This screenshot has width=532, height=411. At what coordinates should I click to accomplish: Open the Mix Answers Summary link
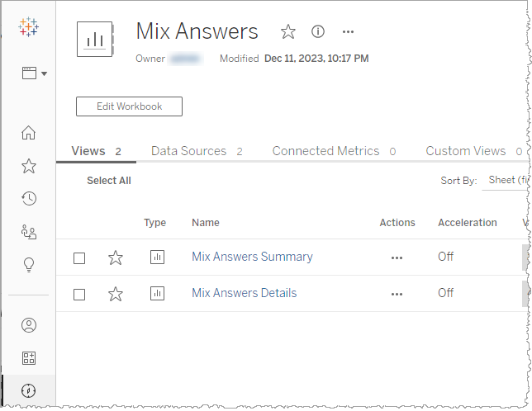[252, 257]
